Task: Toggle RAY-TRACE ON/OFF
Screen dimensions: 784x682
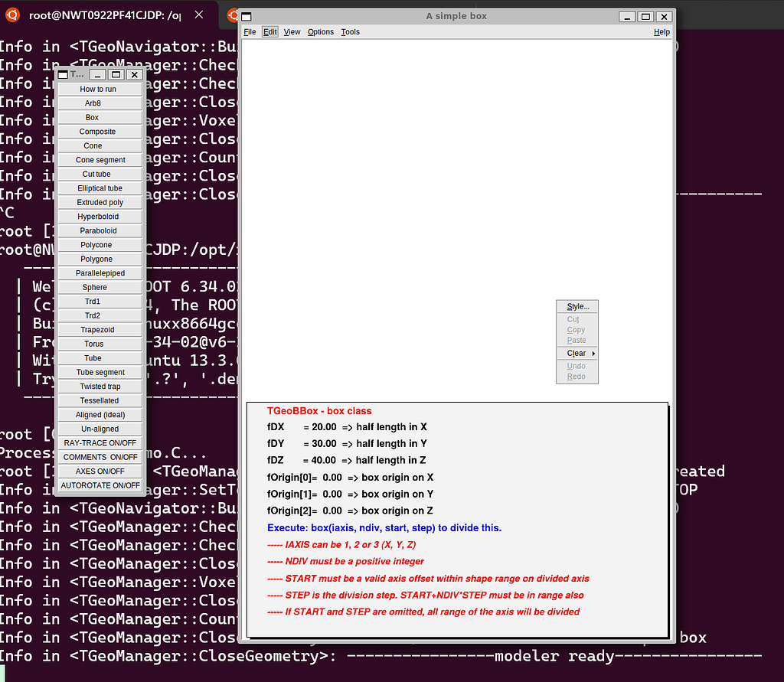Action: tap(98, 442)
